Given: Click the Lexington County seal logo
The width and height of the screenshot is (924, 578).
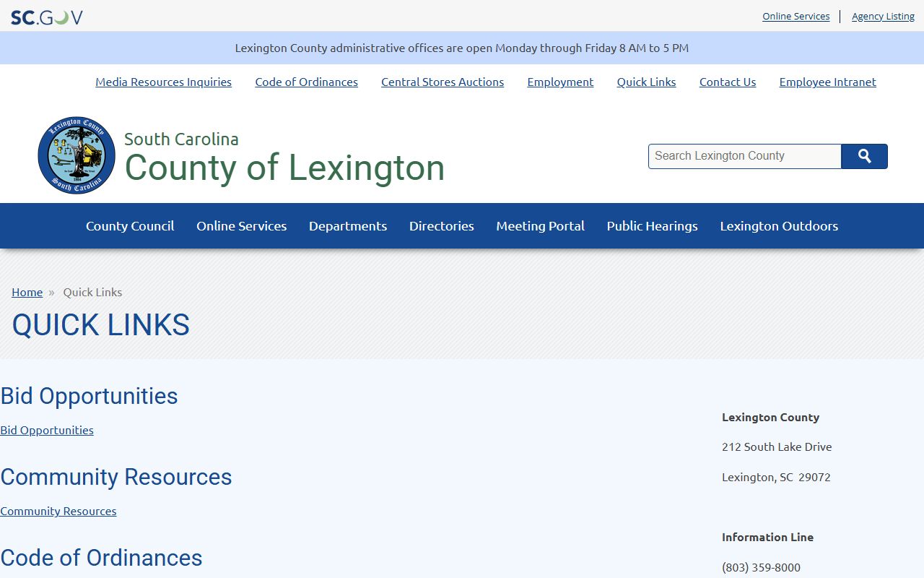Looking at the screenshot, I should click(77, 155).
